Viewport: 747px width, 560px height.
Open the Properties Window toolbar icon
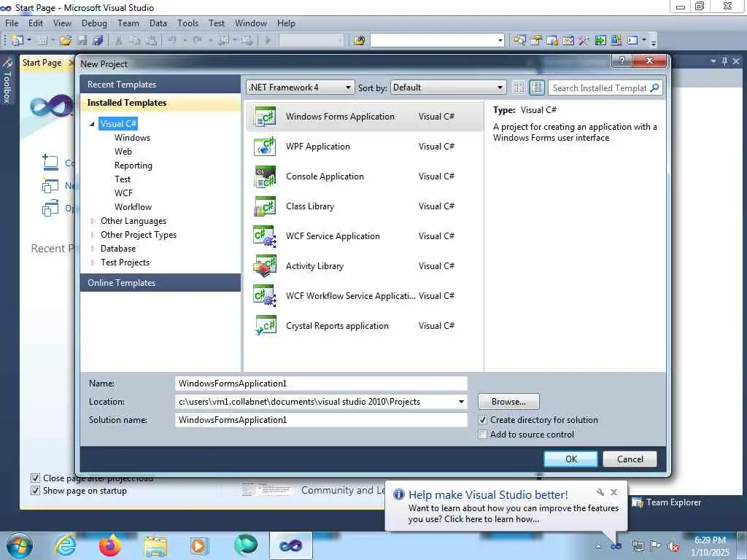click(x=536, y=41)
